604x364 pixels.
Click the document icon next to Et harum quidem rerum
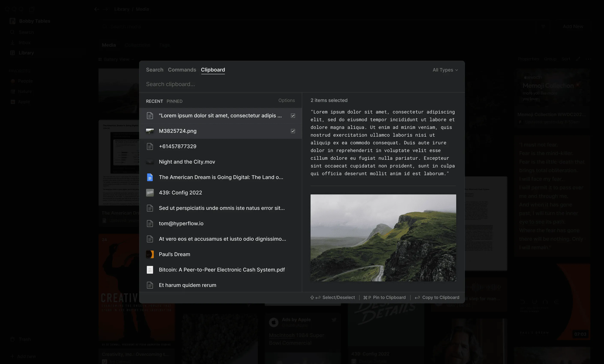150,285
